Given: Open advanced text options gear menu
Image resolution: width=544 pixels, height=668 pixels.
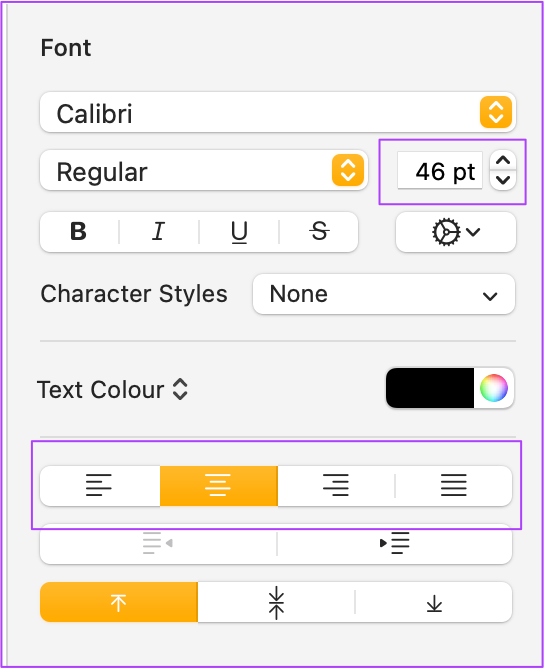Looking at the screenshot, I should pos(456,232).
